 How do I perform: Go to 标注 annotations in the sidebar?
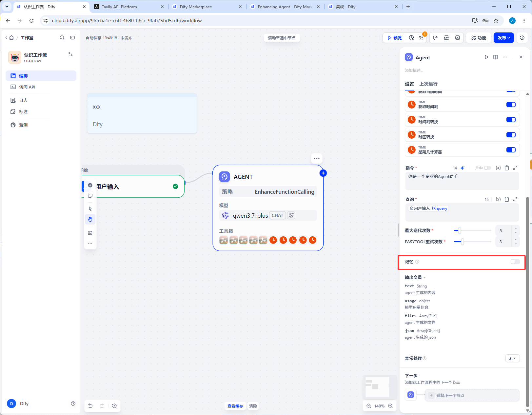(x=41, y=111)
